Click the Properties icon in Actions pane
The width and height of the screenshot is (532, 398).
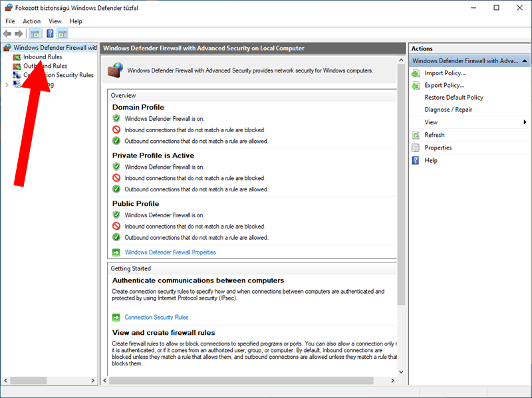coord(416,148)
